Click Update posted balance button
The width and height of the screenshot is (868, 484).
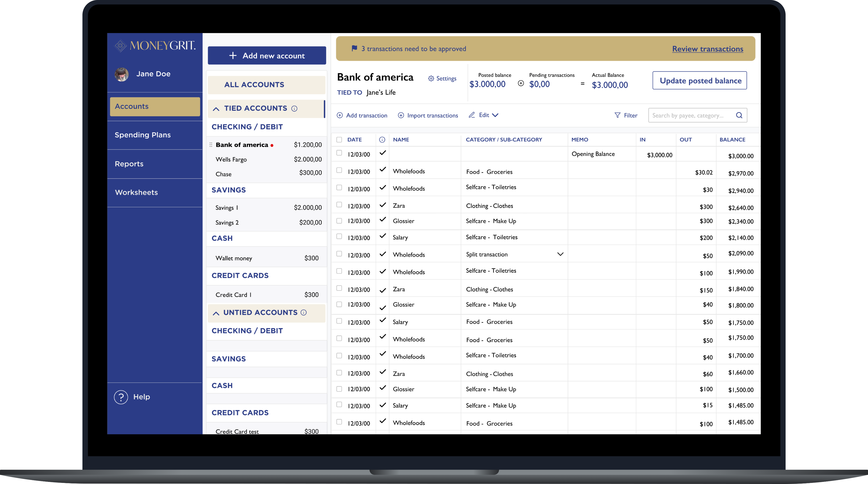(x=700, y=81)
